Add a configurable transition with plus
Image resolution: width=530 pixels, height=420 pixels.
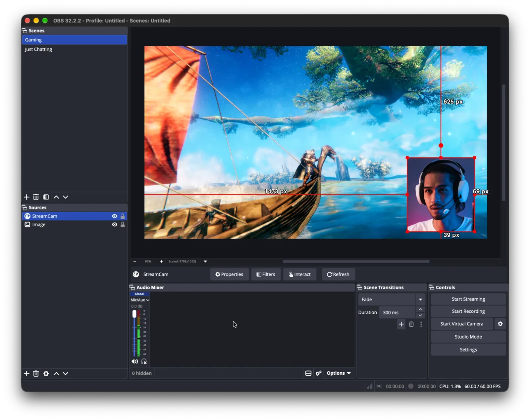401,324
